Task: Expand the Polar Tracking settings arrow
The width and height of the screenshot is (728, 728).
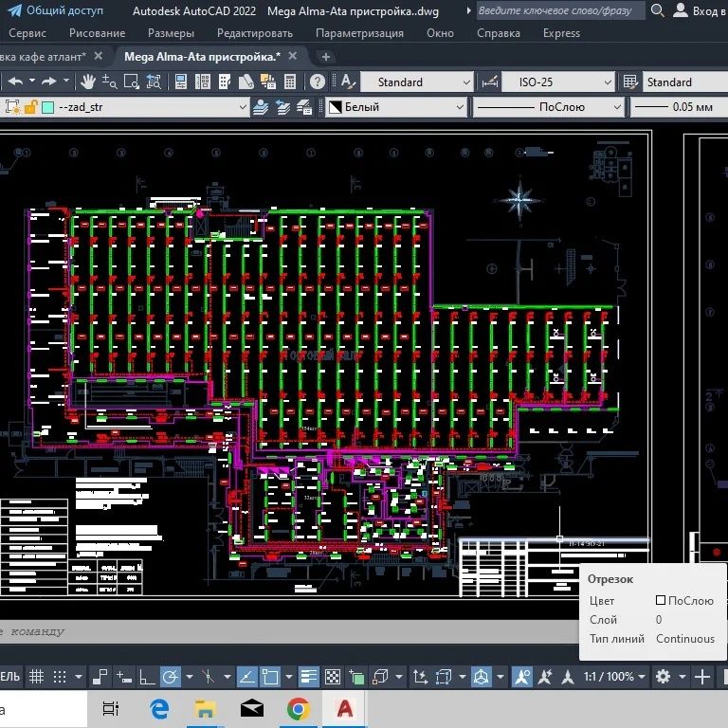Action: 190,677
